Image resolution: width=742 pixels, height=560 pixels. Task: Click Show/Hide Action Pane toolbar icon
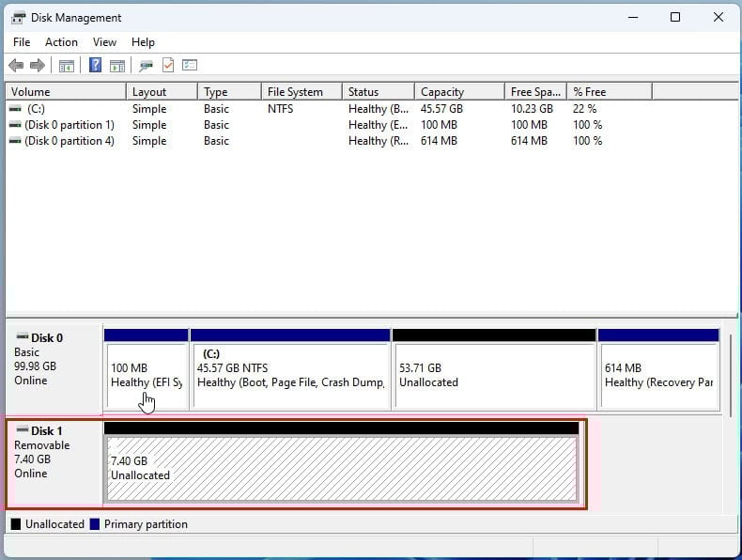point(117,66)
